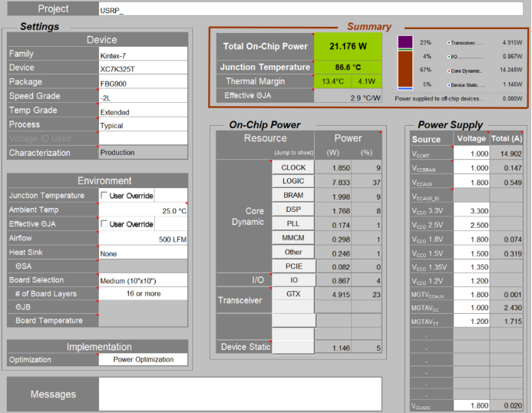The width and height of the screenshot is (532, 413).
Task: Open the IO power sheet
Action: pos(293,280)
